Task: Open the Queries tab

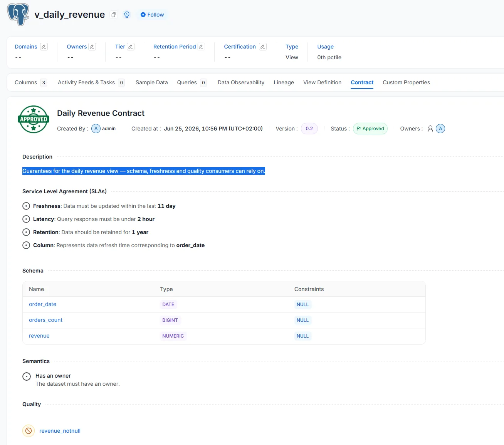Action: coord(192,82)
